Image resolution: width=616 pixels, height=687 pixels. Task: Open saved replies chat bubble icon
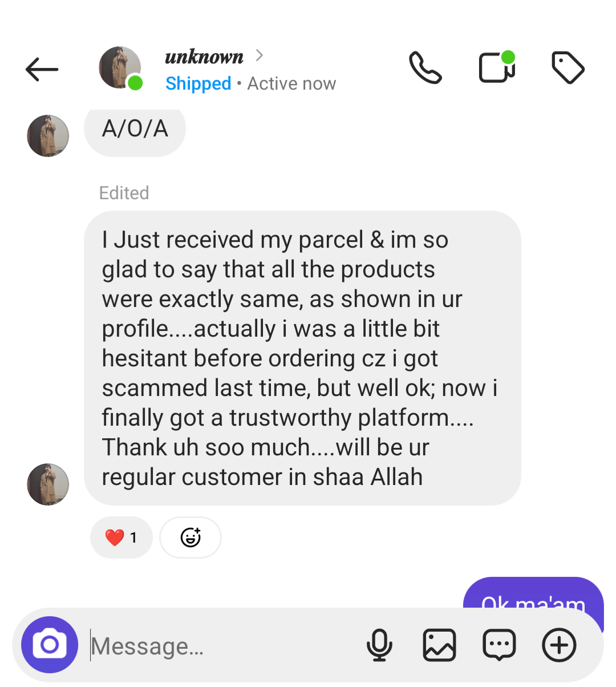pyautogui.click(x=499, y=645)
